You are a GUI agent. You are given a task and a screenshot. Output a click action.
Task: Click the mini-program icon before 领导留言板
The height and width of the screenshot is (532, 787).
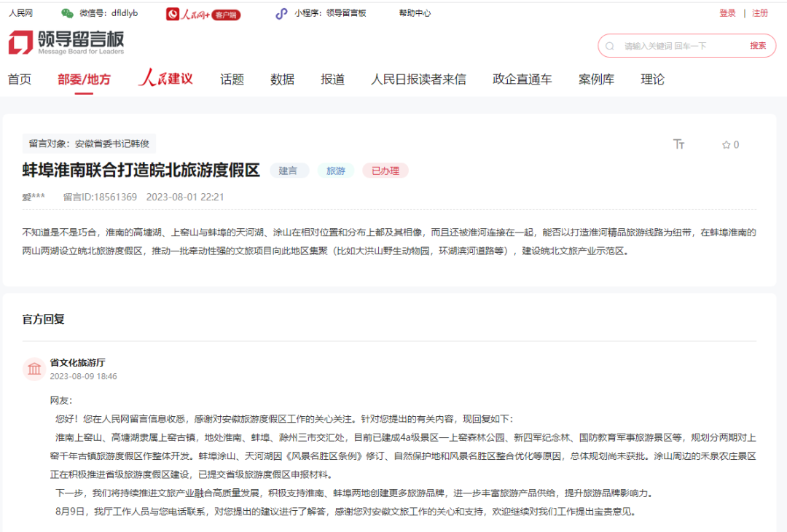[281, 12]
